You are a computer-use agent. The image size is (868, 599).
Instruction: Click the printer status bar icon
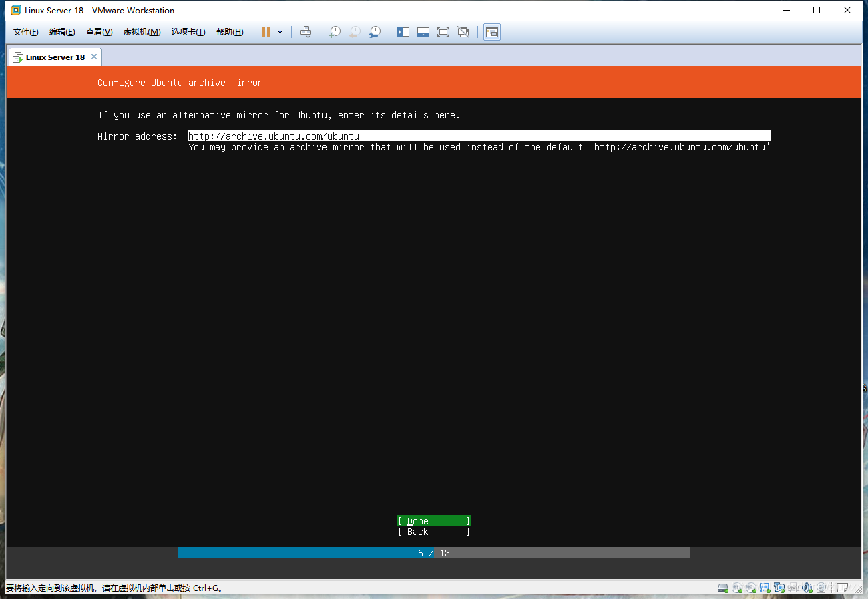coord(793,588)
